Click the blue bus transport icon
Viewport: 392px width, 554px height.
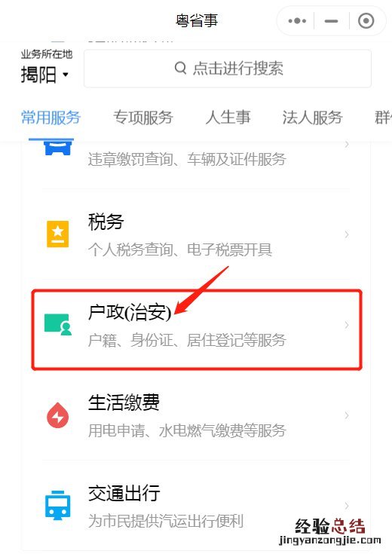tap(57, 505)
